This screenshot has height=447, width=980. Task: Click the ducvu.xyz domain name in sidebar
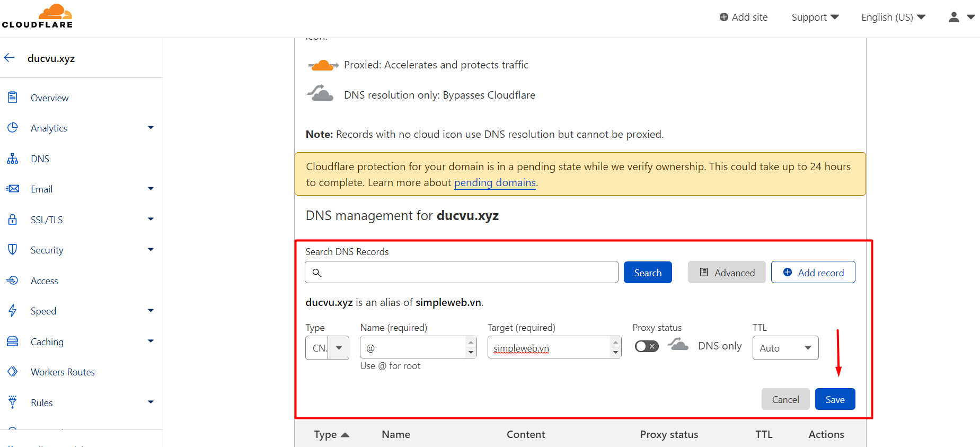51,58
